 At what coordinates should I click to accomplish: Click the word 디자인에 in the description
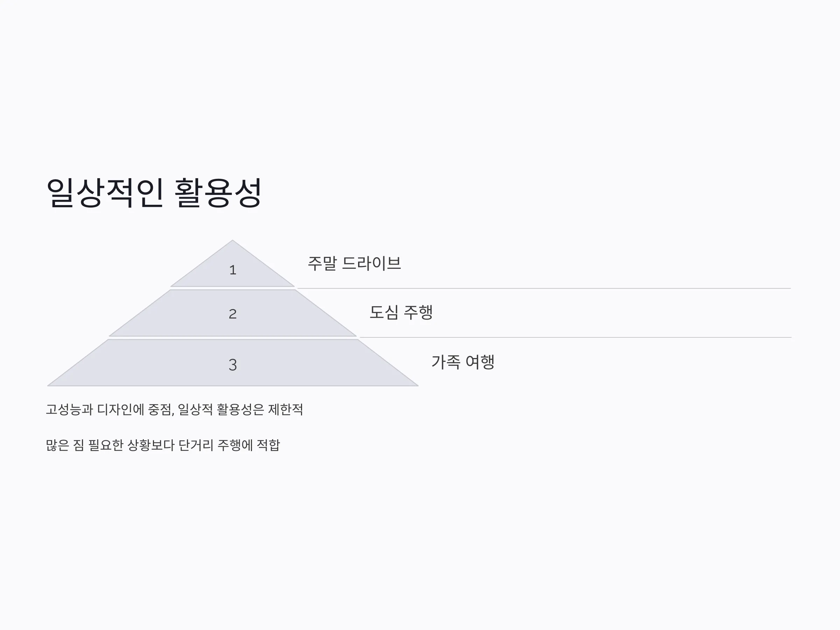(x=120, y=409)
